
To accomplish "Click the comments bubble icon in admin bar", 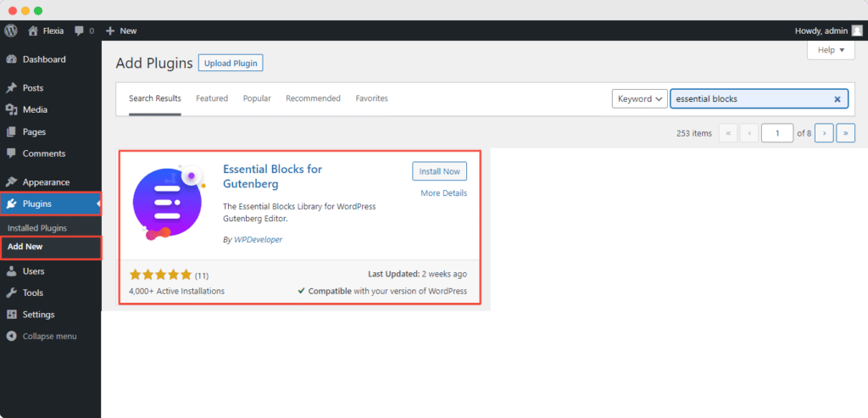I will (x=80, y=31).
